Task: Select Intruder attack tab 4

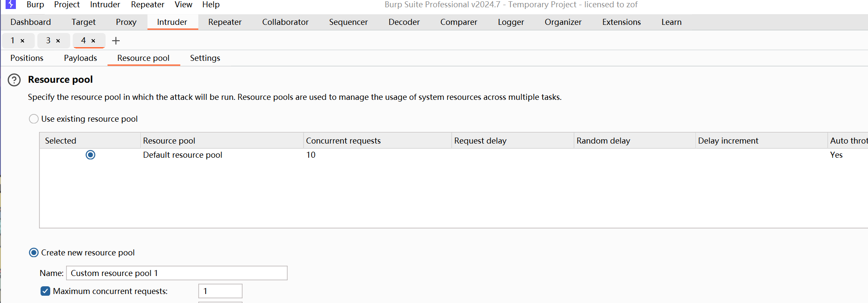Action: pos(84,41)
